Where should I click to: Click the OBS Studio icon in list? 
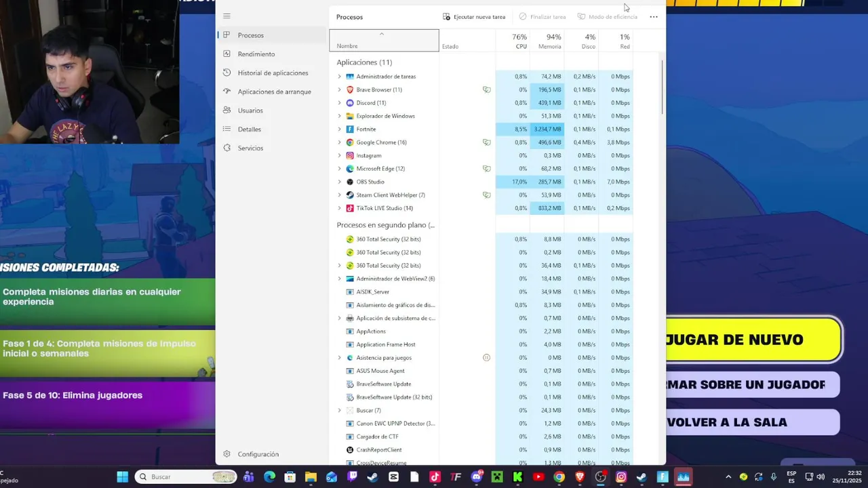(x=350, y=182)
